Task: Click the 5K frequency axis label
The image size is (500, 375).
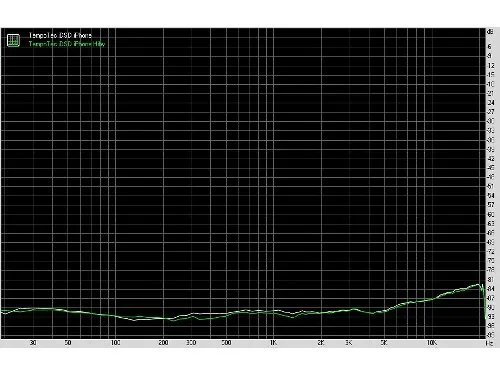Action: pos(384,343)
